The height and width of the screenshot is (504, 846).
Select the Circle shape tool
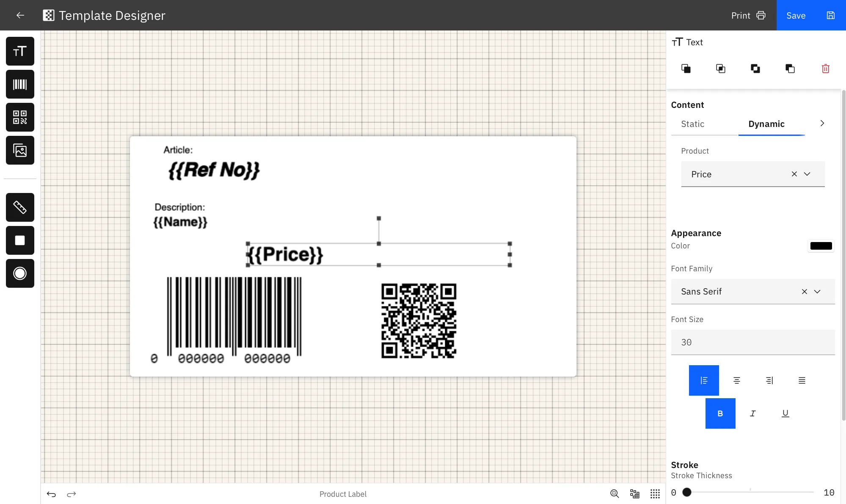[20, 273]
